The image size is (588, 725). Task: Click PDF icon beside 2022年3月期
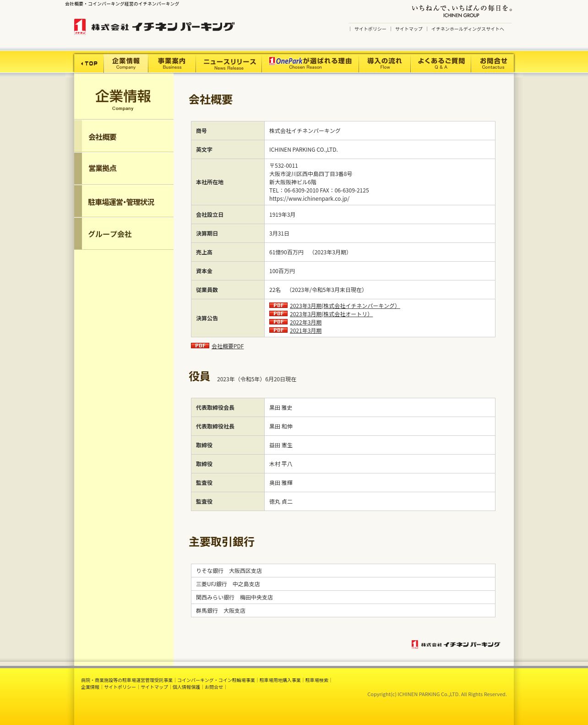[x=278, y=322]
